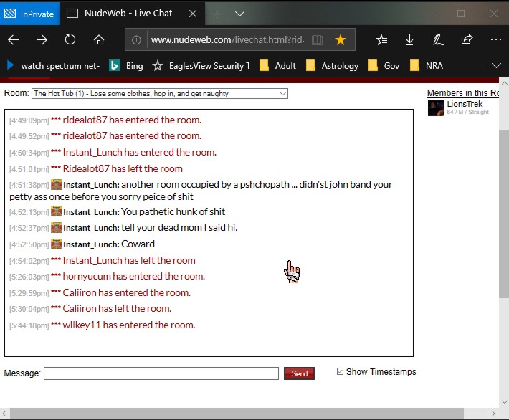Click the yellow favorites star
The width and height of the screenshot is (509, 420).
click(x=341, y=40)
